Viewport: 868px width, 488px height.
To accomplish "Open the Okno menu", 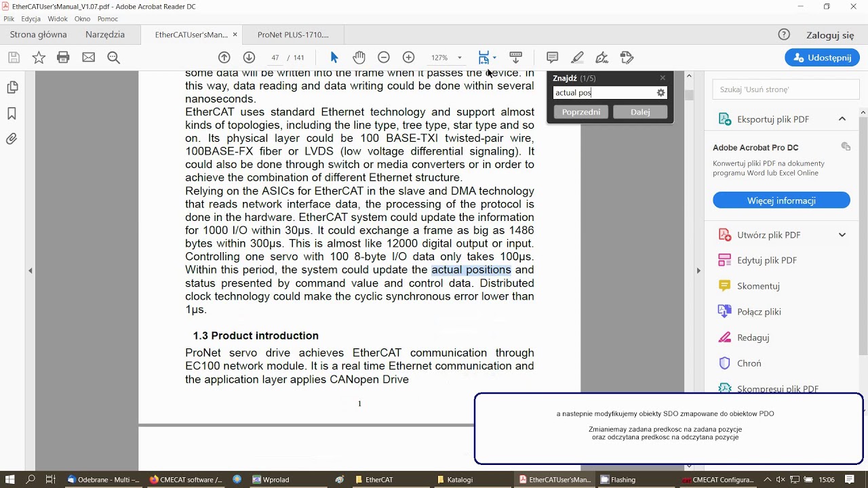I will pos(82,19).
